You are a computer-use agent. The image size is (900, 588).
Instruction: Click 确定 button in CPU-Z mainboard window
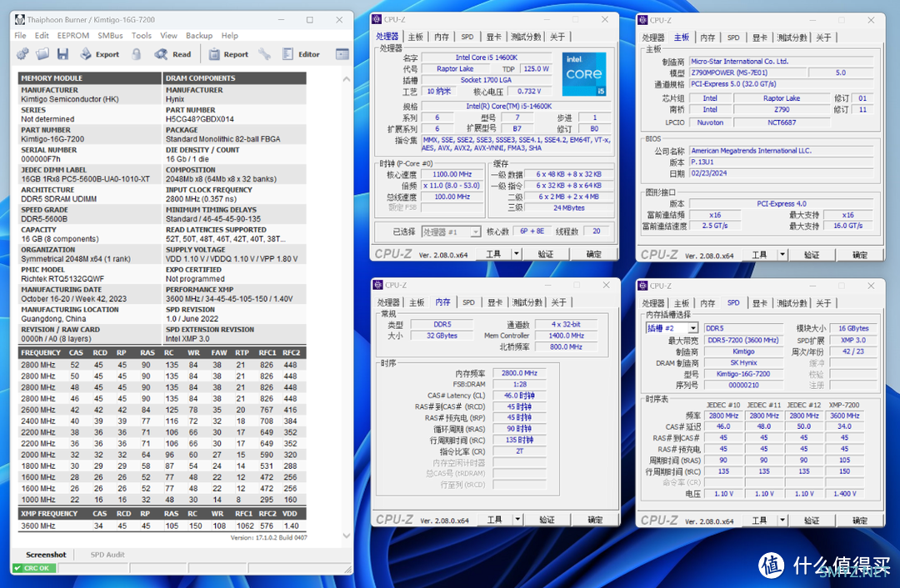tap(860, 254)
